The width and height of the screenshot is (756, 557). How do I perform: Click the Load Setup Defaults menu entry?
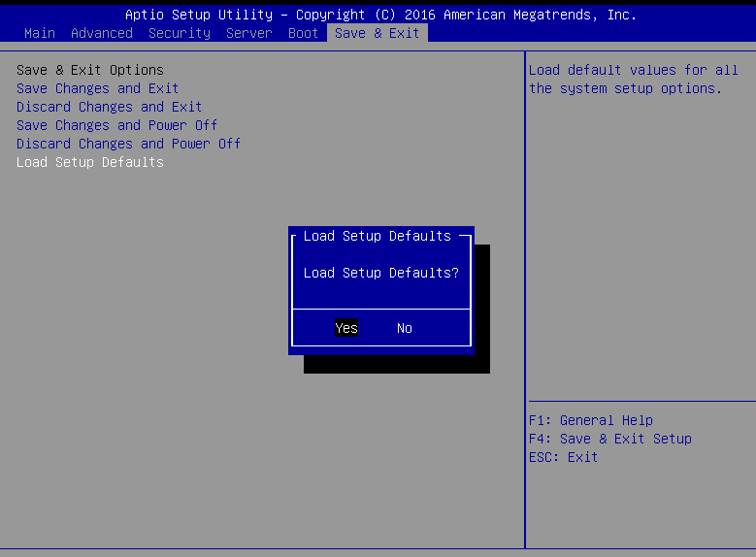[89, 162]
